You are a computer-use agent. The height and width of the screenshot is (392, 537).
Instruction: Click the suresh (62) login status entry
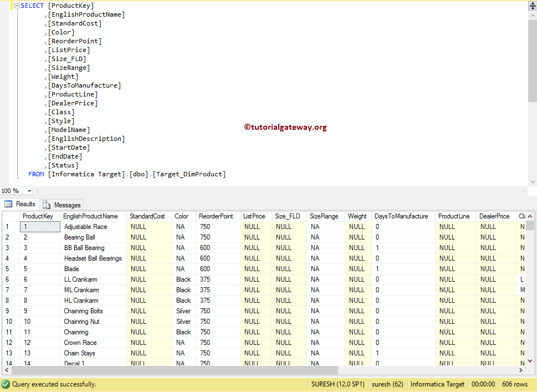pyautogui.click(x=387, y=384)
